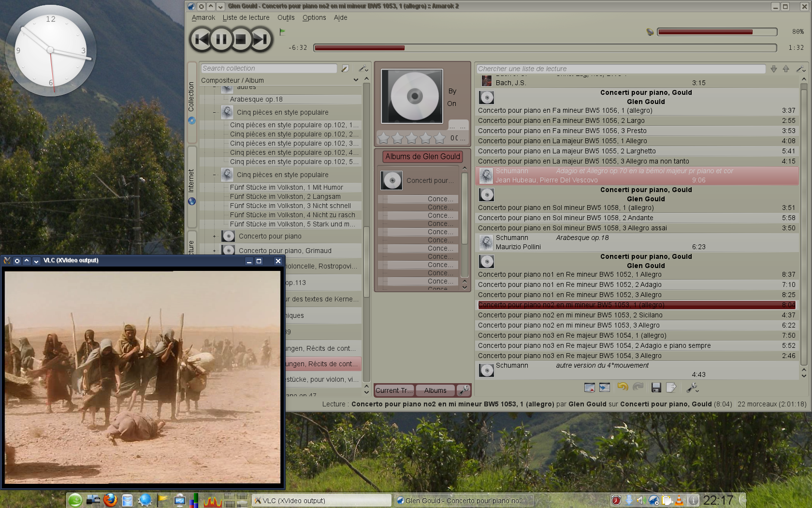Save the playlist with floppy icon

(656, 387)
